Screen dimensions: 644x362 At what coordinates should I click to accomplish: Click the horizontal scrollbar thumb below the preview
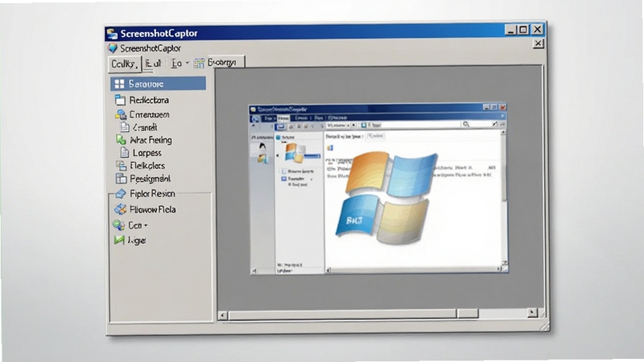tap(468, 314)
